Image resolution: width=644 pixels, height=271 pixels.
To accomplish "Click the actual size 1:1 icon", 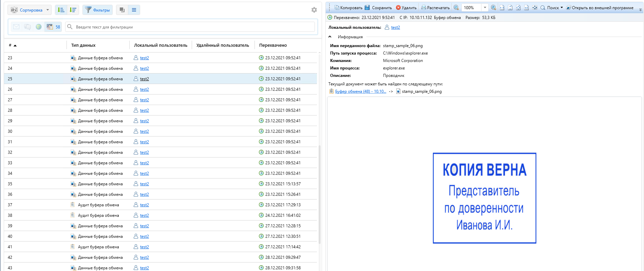I will [526, 7].
